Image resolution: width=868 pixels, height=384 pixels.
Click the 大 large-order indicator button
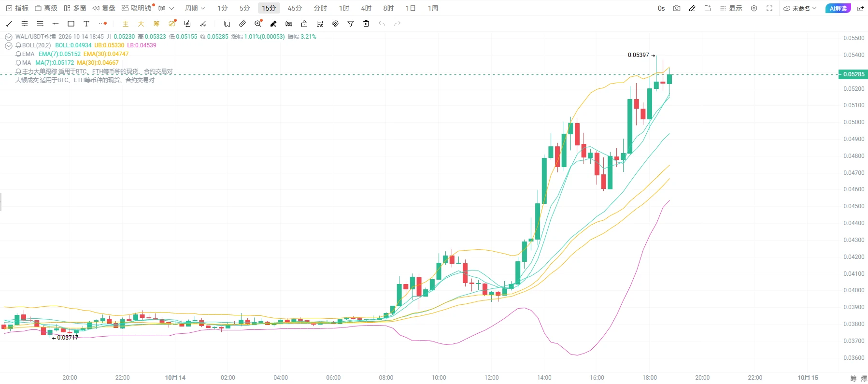pyautogui.click(x=141, y=24)
